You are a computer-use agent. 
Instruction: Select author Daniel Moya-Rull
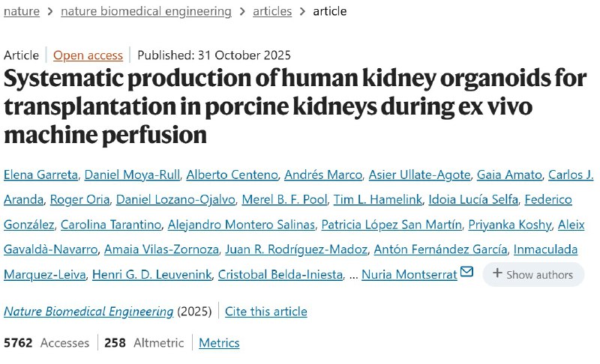[x=130, y=175]
